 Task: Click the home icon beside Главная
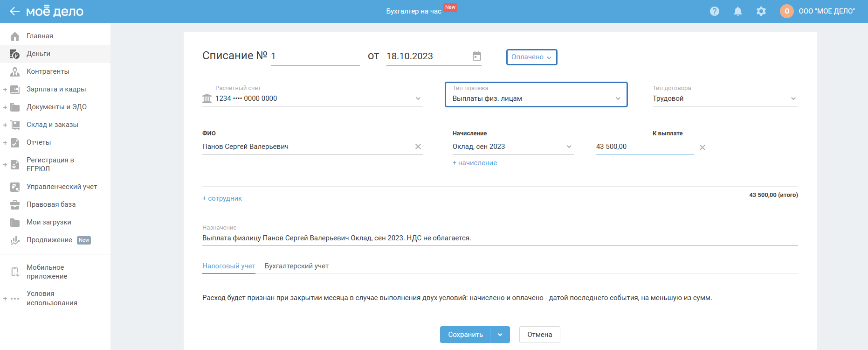pos(15,36)
